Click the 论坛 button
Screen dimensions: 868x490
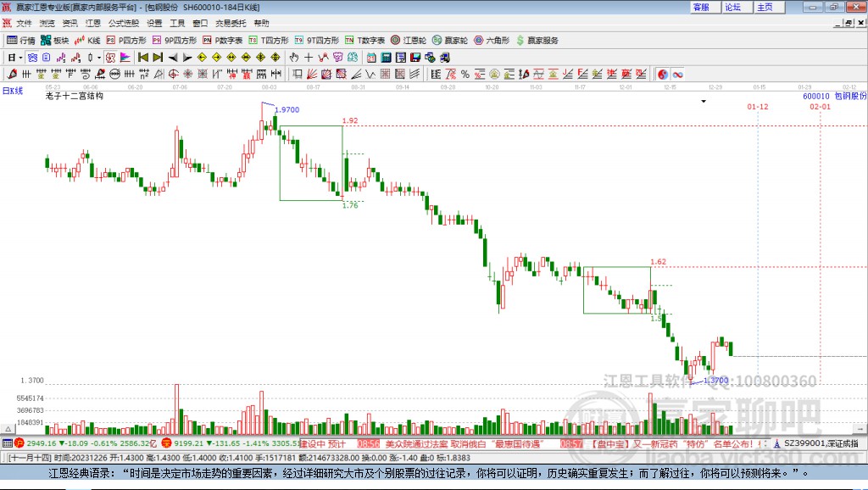(737, 7)
